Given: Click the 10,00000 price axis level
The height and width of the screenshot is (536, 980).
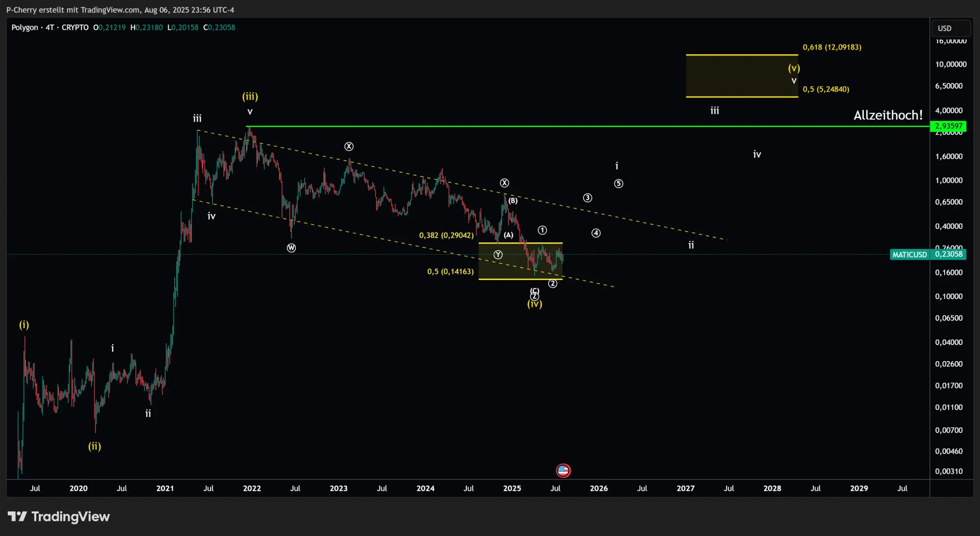Looking at the screenshot, I should pyautogui.click(x=951, y=64).
